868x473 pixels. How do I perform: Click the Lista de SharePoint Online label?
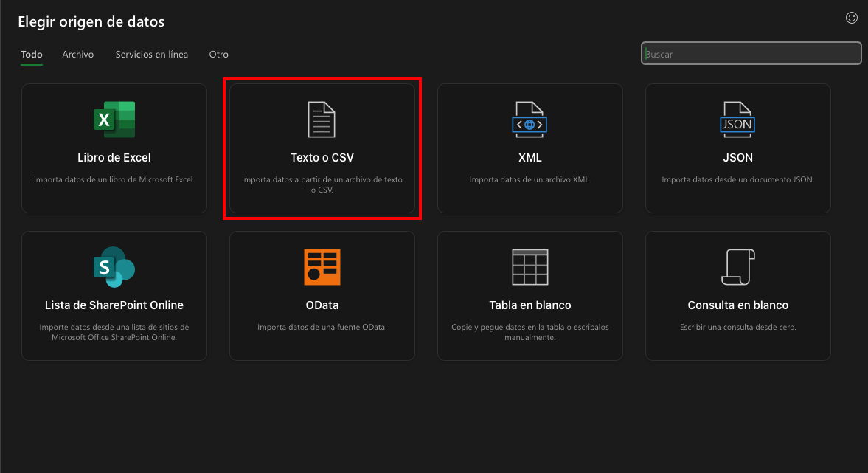[114, 305]
